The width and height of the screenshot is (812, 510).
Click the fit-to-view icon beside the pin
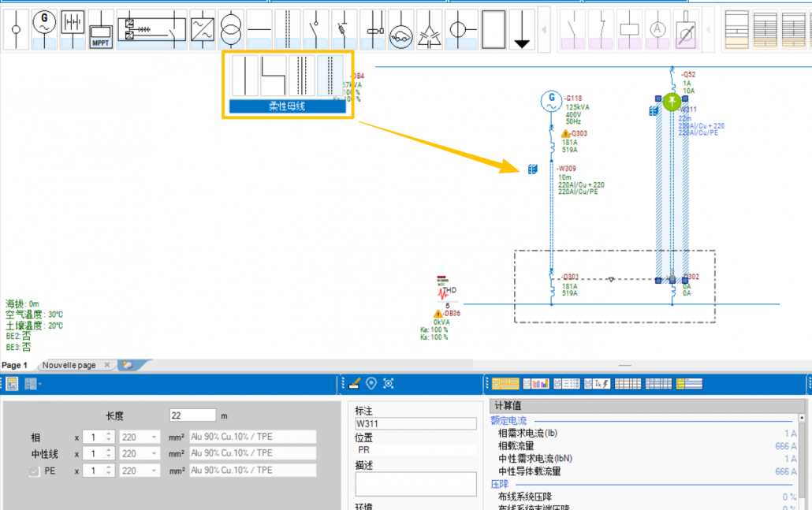388,384
